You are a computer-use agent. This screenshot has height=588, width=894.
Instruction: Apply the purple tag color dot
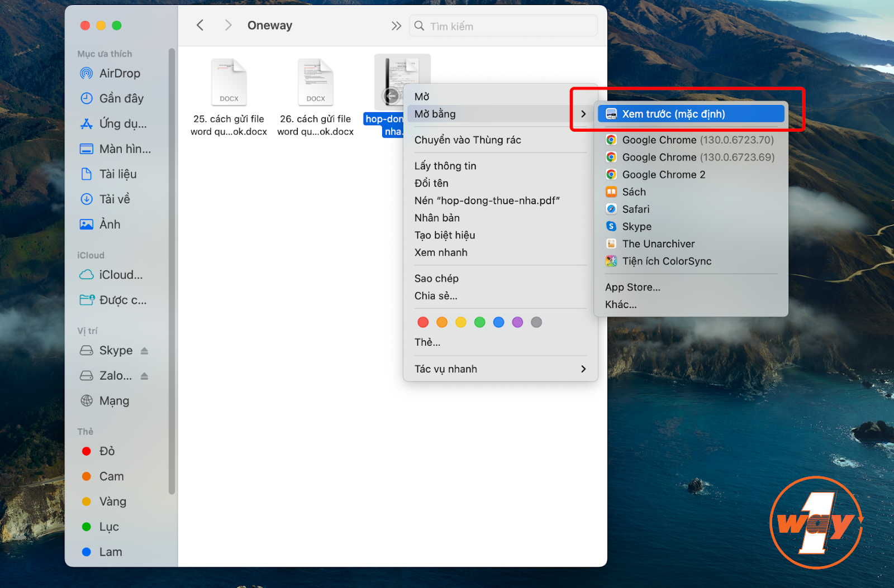click(517, 322)
